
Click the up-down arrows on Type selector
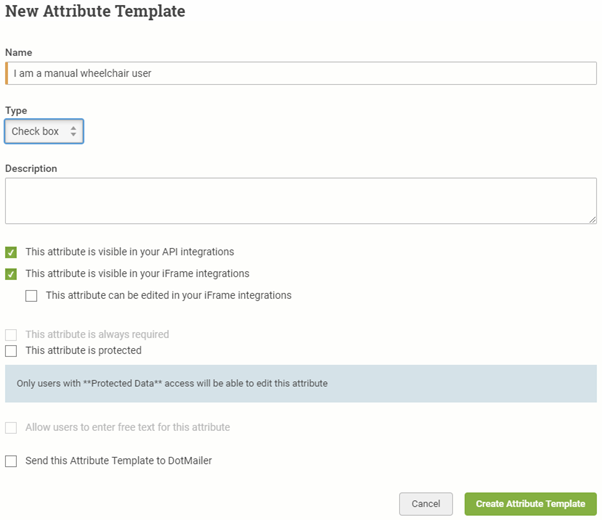click(x=73, y=131)
